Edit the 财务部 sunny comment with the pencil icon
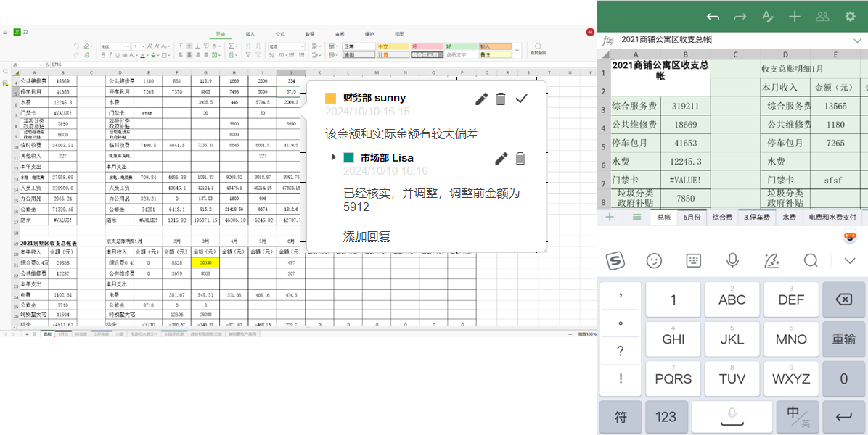 click(482, 99)
